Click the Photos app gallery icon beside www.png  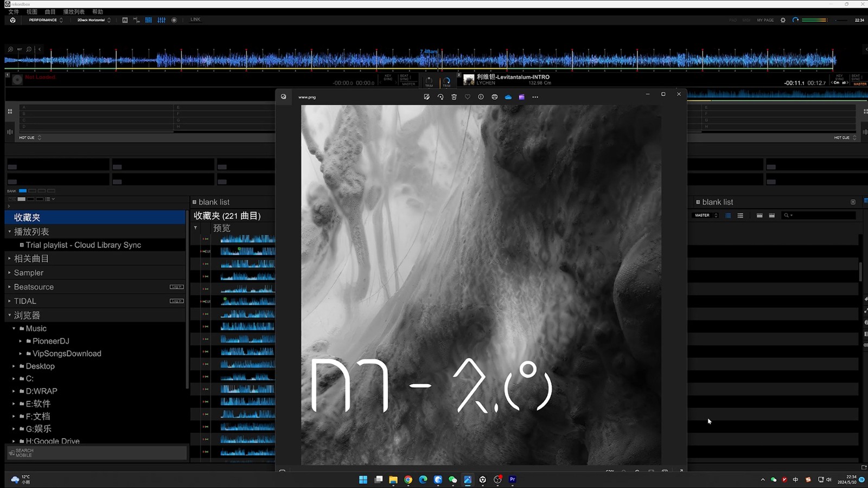[283, 97]
